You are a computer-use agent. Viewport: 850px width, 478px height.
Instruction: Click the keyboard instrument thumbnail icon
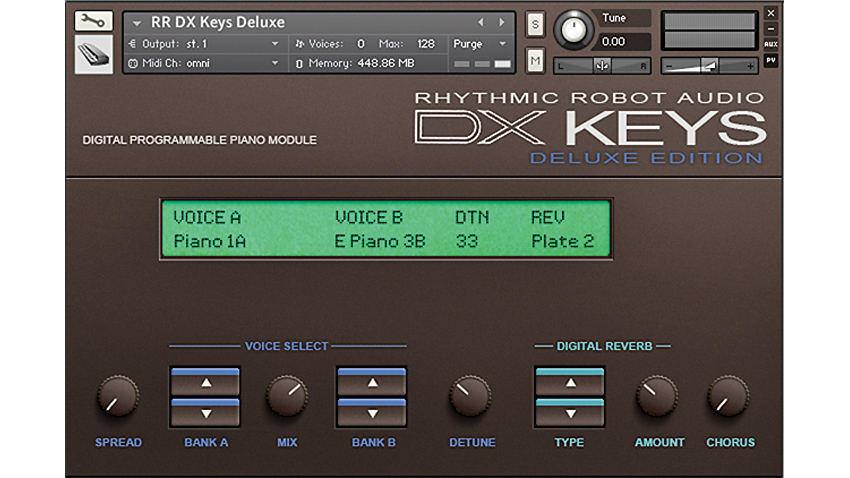pyautogui.click(x=93, y=55)
